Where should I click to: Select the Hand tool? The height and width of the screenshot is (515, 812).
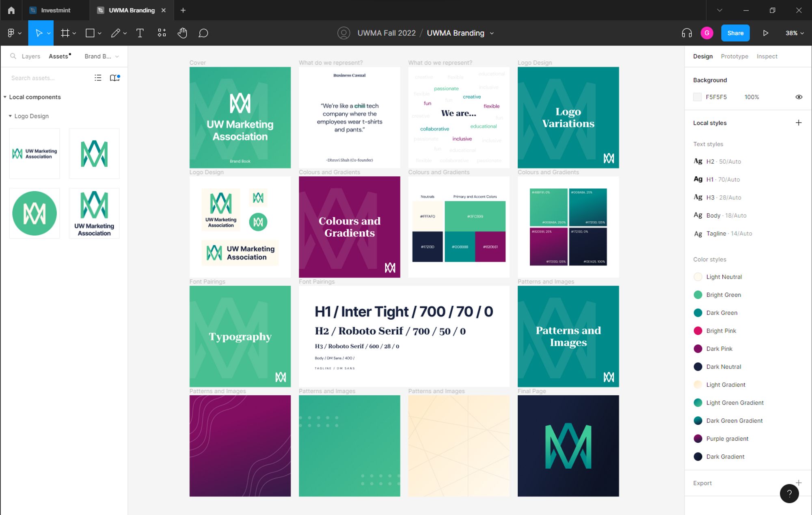coord(182,33)
